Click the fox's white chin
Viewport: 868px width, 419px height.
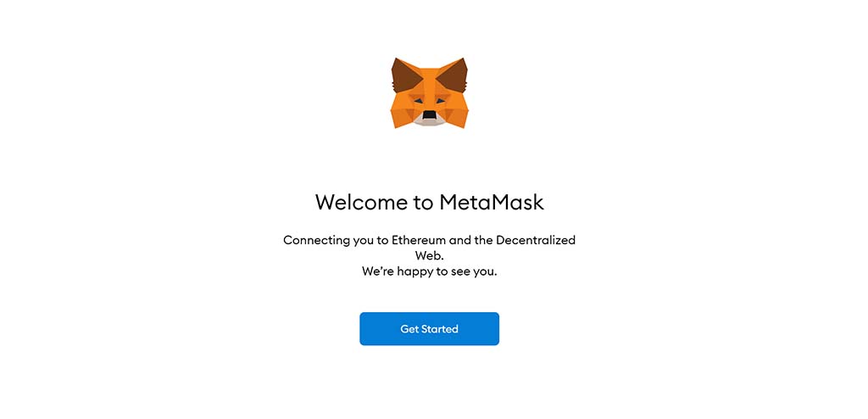coord(430,122)
